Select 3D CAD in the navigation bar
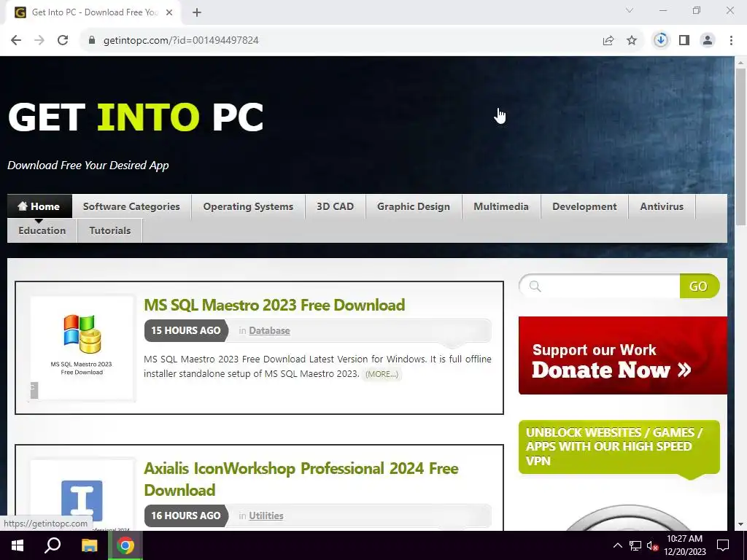The image size is (747, 560). pos(336,206)
